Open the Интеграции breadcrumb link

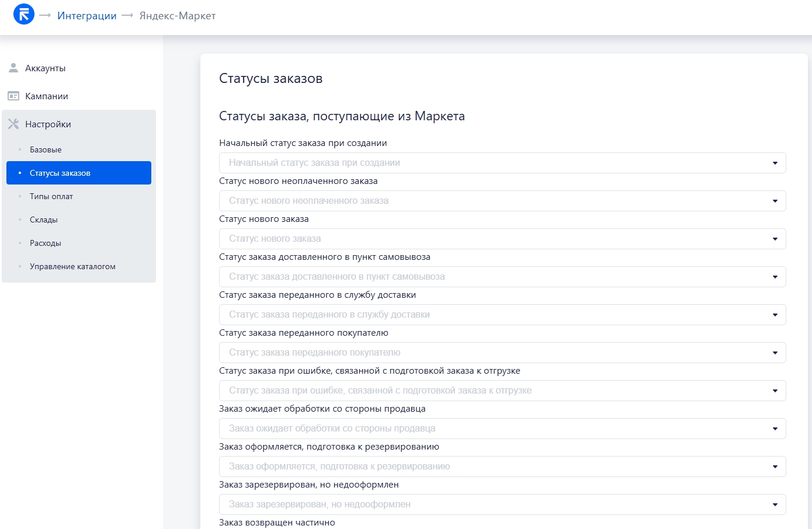click(87, 16)
